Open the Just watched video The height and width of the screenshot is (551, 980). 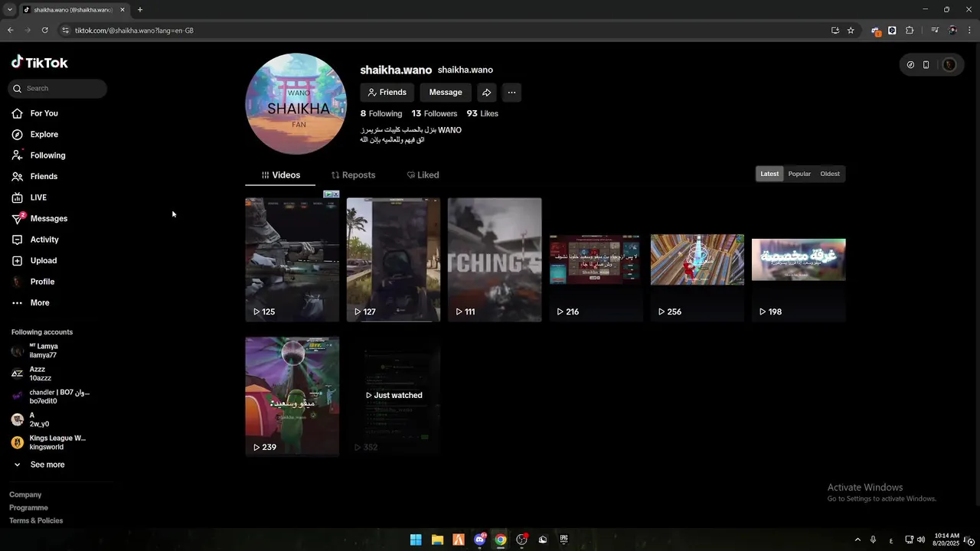click(394, 396)
